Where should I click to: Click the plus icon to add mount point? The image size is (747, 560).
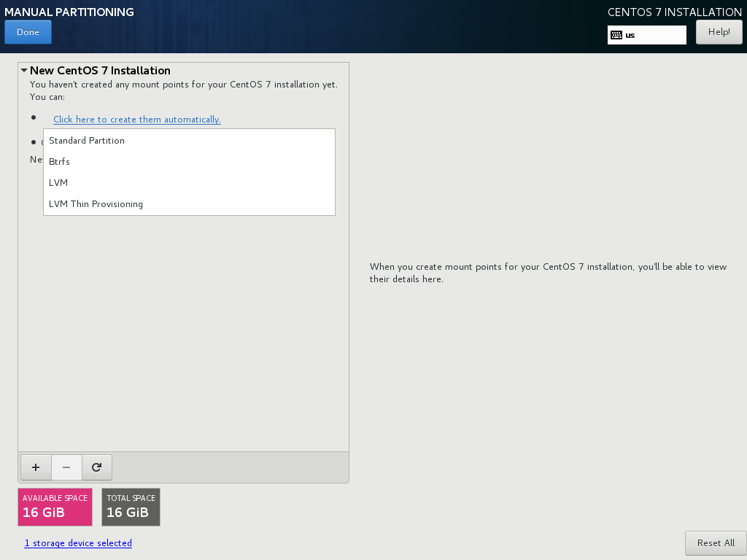click(x=36, y=467)
